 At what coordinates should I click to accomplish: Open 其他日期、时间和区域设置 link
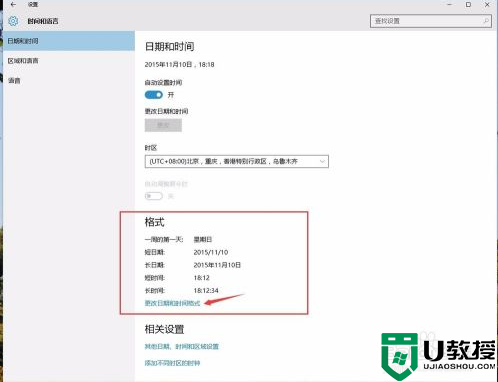[x=182, y=347]
